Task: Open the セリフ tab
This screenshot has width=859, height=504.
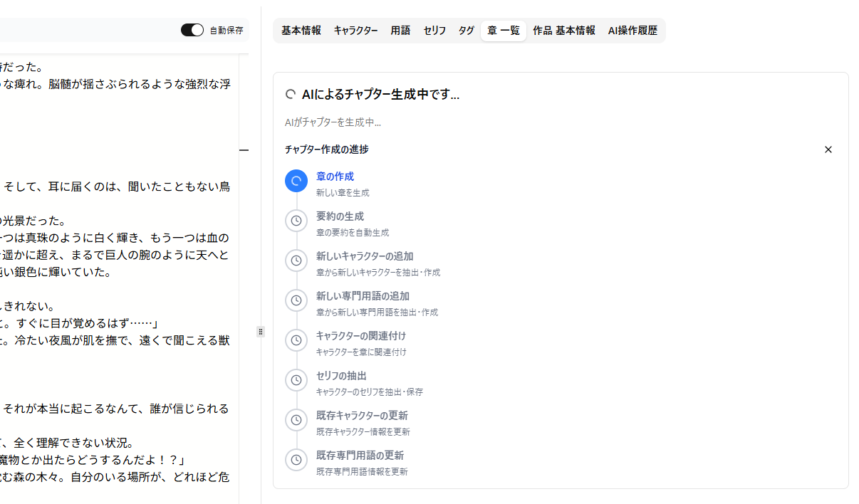Action: tap(434, 31)
